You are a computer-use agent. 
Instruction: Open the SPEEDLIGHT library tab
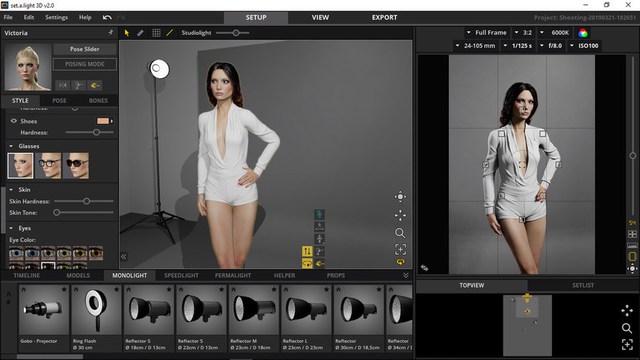181,276
